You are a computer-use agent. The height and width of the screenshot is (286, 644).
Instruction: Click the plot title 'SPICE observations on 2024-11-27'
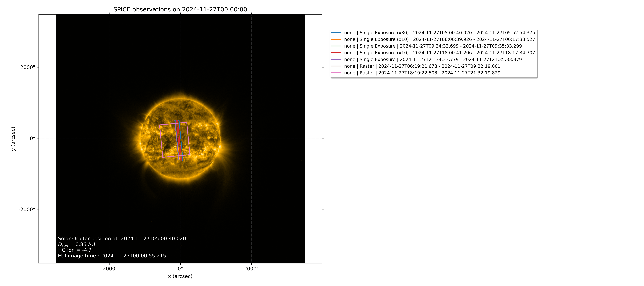(x=180, y=10)
